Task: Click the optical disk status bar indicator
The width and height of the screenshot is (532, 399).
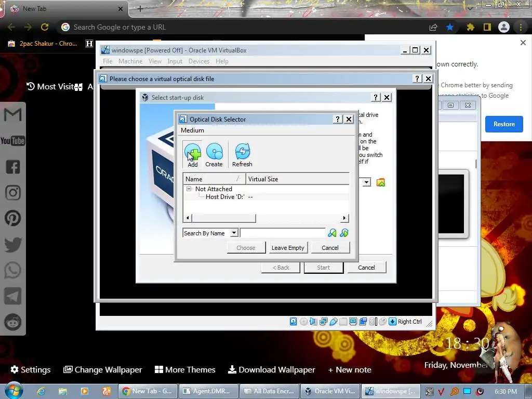Action: tap(303, 321)
